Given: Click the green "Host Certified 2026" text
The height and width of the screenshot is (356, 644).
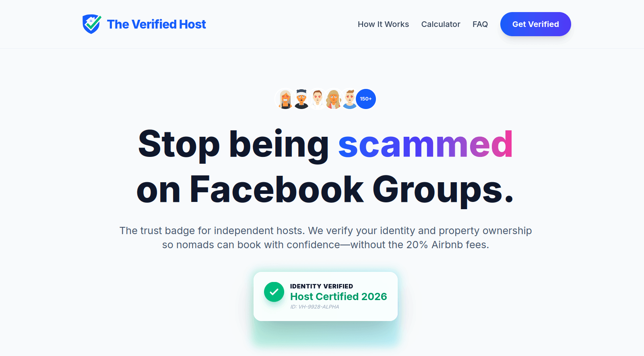Looking at the screenshot, I should pyautogui.click(x=339, y=296).
